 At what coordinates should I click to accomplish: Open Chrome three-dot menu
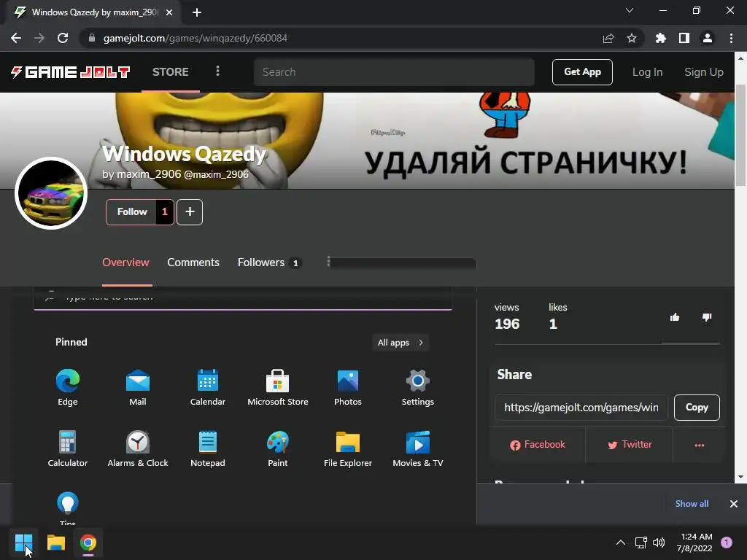731,38
